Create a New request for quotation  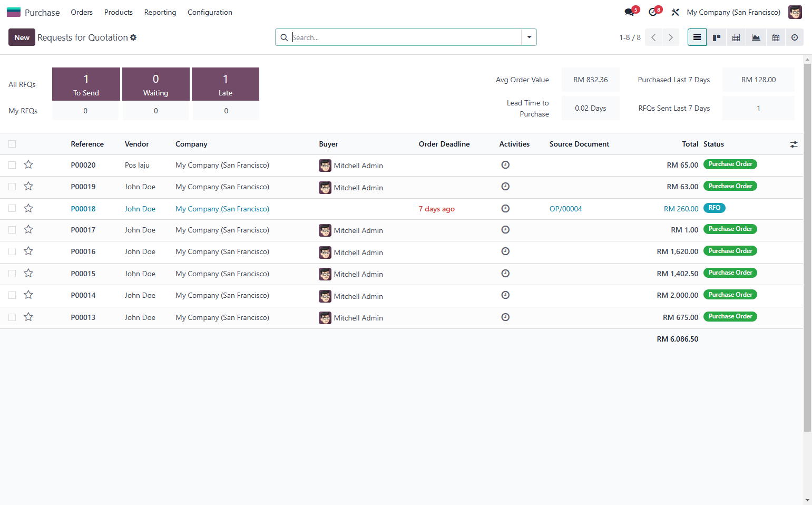(x=22, y=37)
